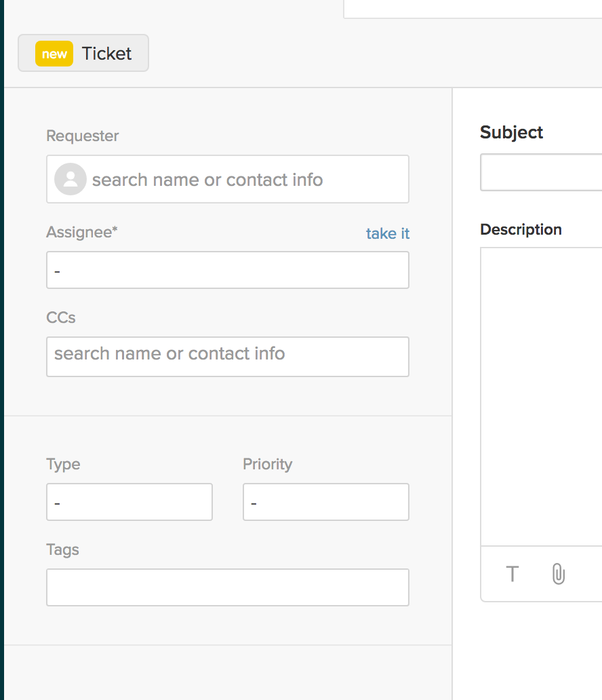
Task: Click the Subject heading label
Action: 511,132
